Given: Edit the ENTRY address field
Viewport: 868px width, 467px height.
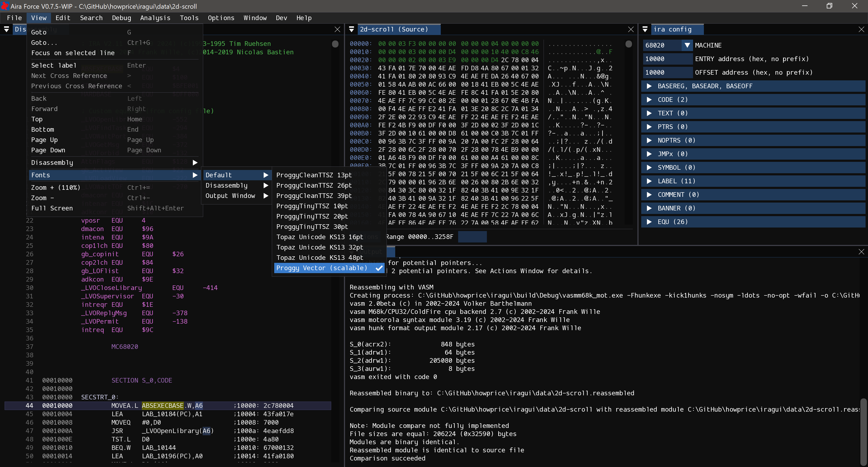Looking at the screenshot, I should 668,59.
